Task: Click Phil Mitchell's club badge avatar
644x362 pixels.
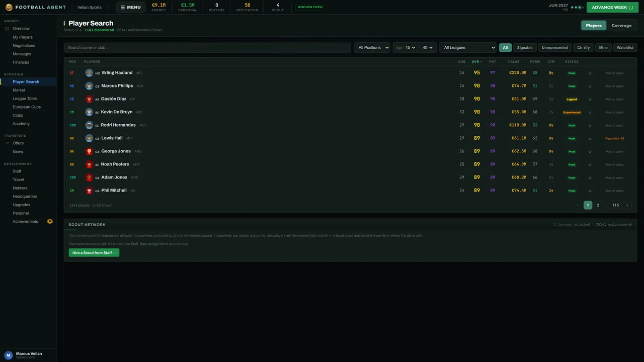Action: point(89,191)
